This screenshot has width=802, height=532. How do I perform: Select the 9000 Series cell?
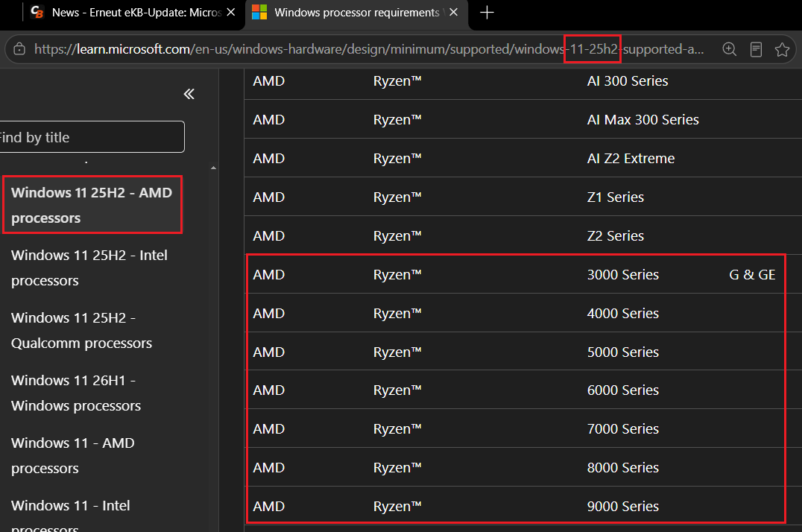623,507
